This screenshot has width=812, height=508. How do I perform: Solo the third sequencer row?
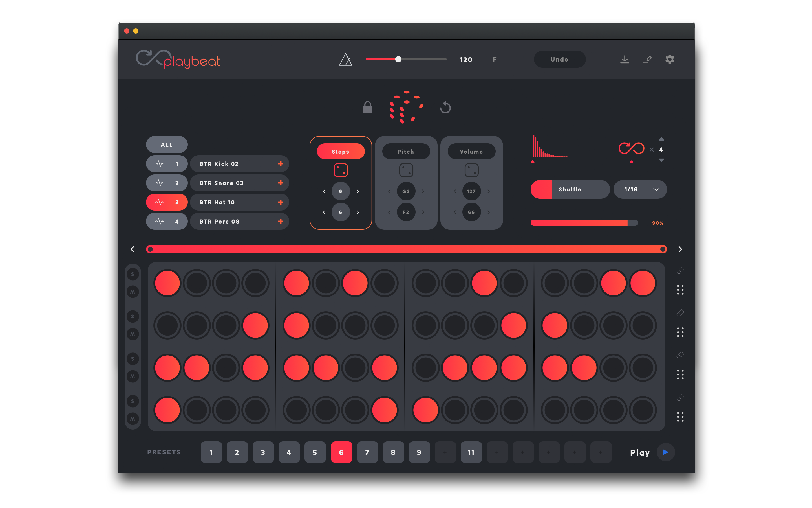click(x=133, y=359)
